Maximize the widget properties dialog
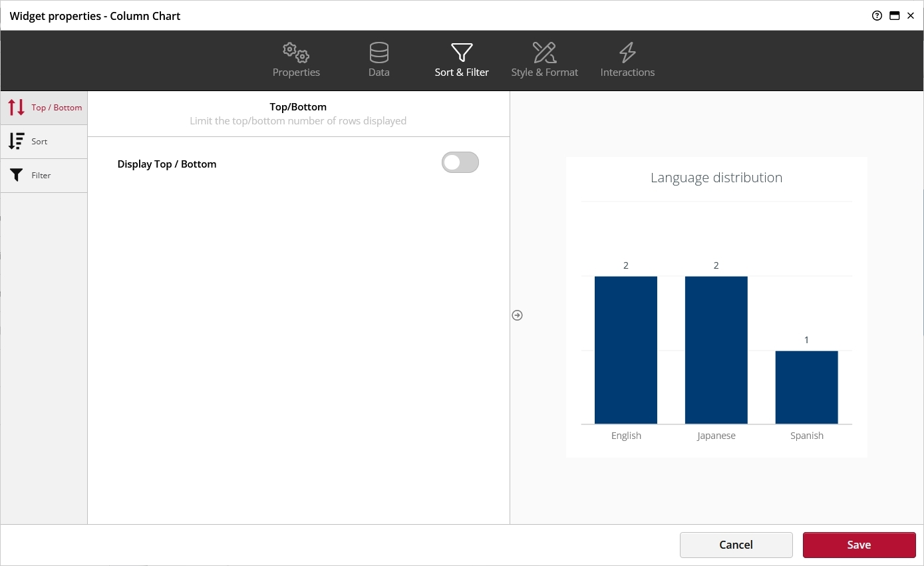This screenshot has height=566, width=924. (x=895, y=16)
